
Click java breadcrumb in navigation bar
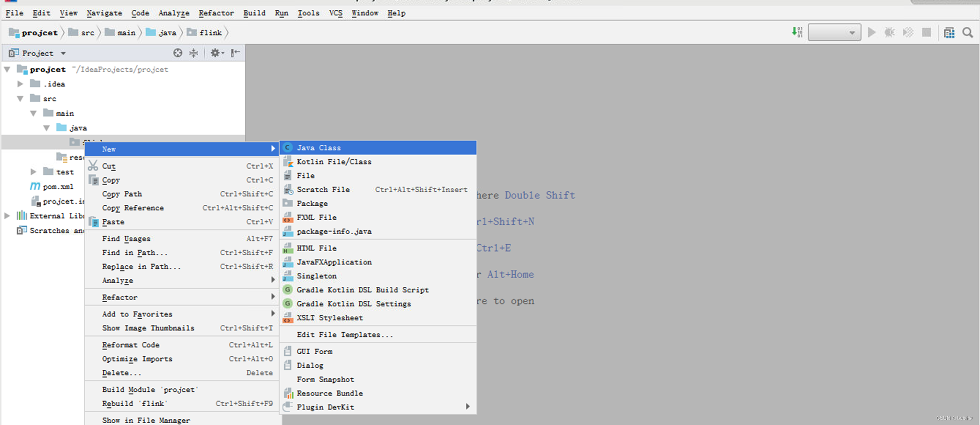[161, 33]
